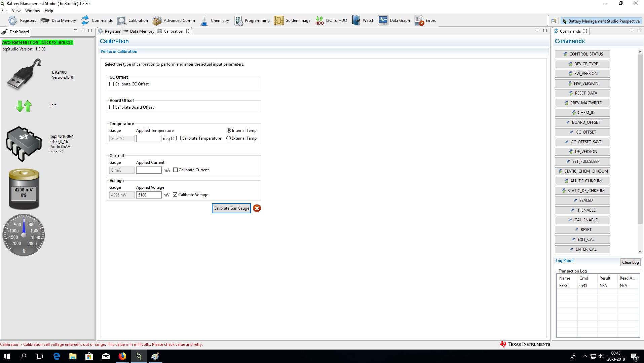The height and width of the screenshot is (363, 644).
Task: Open the Golden Image tool
Action: click(292, 21)
